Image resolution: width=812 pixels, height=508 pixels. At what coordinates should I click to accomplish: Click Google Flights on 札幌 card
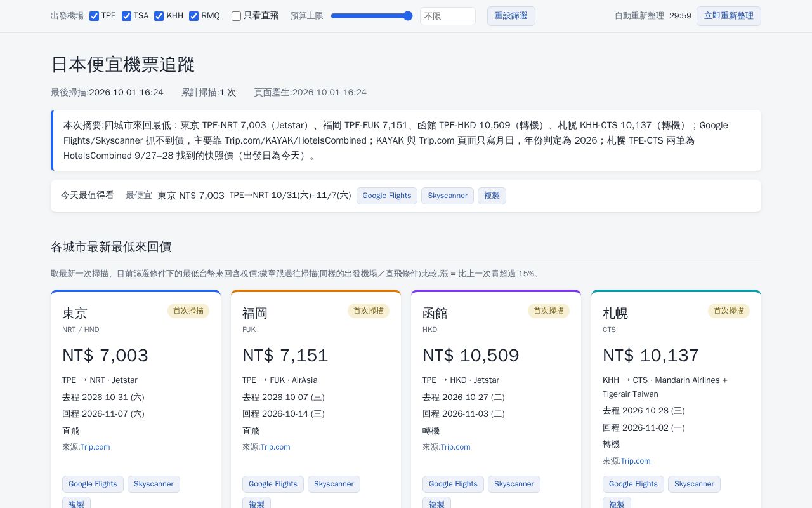click(633, 484)
